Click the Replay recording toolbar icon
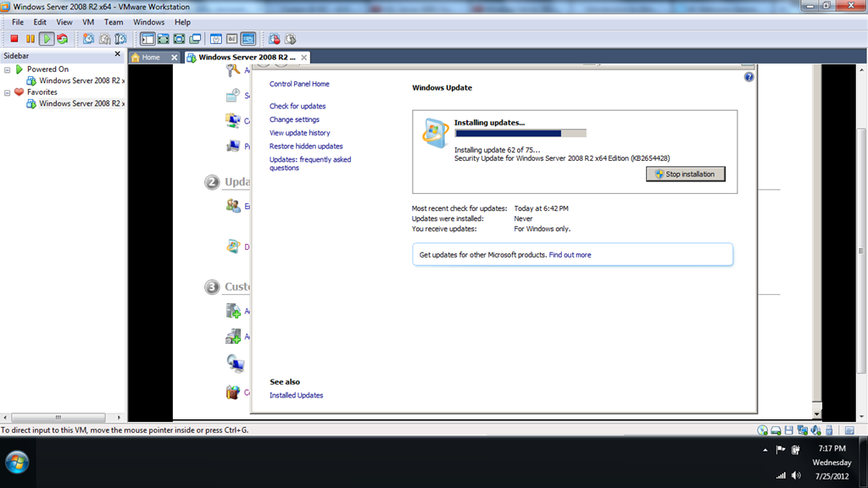This screenshot has height=488, width=868. 291,39
